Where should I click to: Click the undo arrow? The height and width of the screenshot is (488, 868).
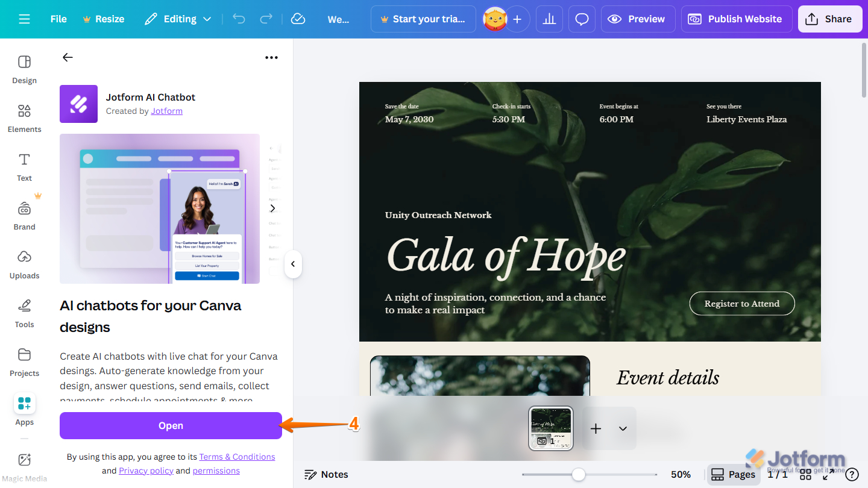coord(239,19)
